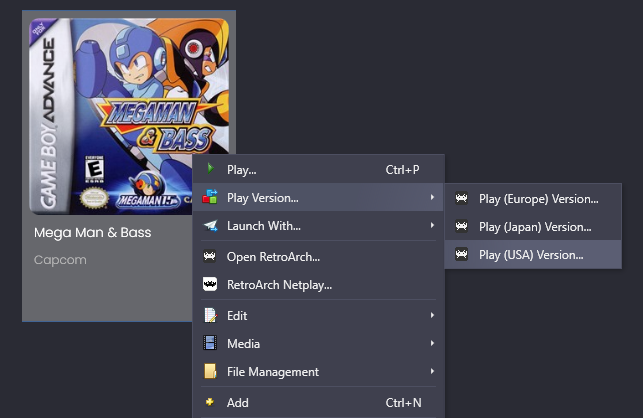Image resolution: width=643 pixels, height=418 pixels.
Task: Select Play (Europe) Version...
Action: coord(533,199)
